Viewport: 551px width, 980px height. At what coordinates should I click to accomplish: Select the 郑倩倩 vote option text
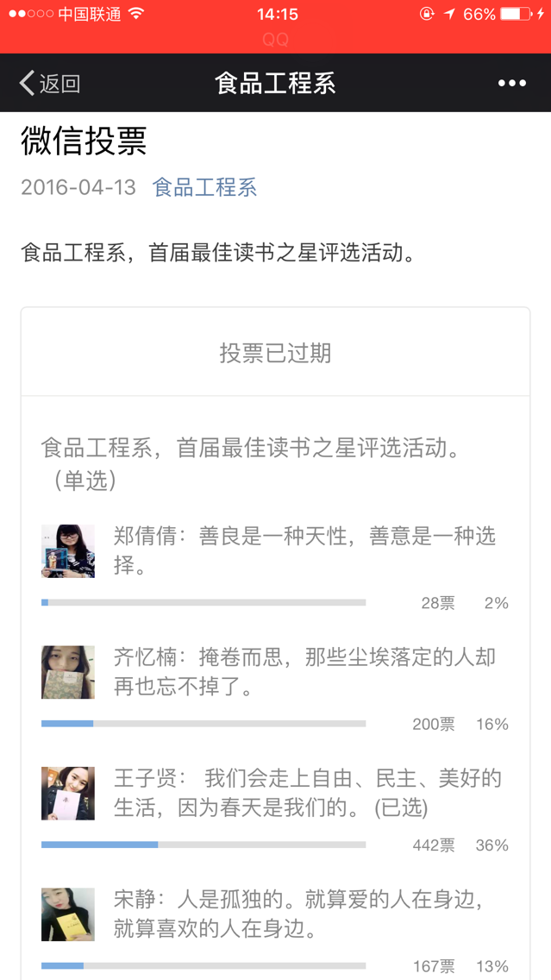(x=304, y=550)
